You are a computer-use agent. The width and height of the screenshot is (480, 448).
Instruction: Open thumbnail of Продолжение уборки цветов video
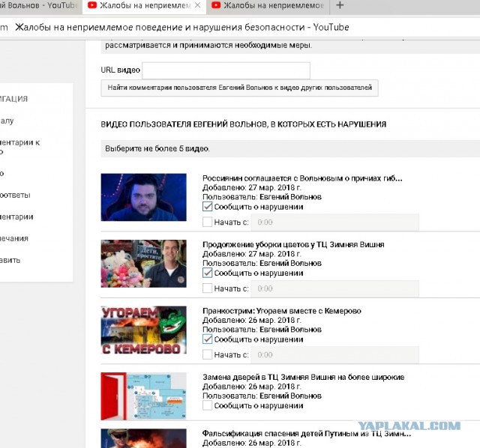(143, 264)
